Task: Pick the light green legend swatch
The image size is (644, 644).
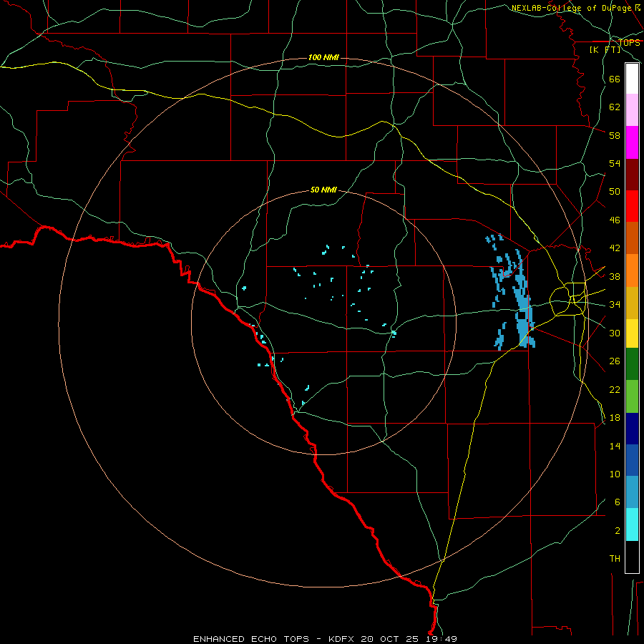Action: point(632,396)
